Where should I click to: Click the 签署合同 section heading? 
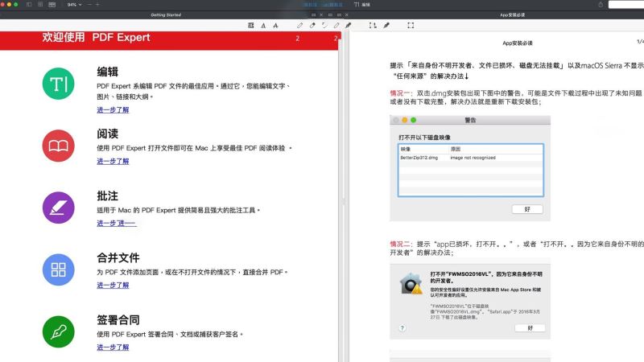[118, 319]
